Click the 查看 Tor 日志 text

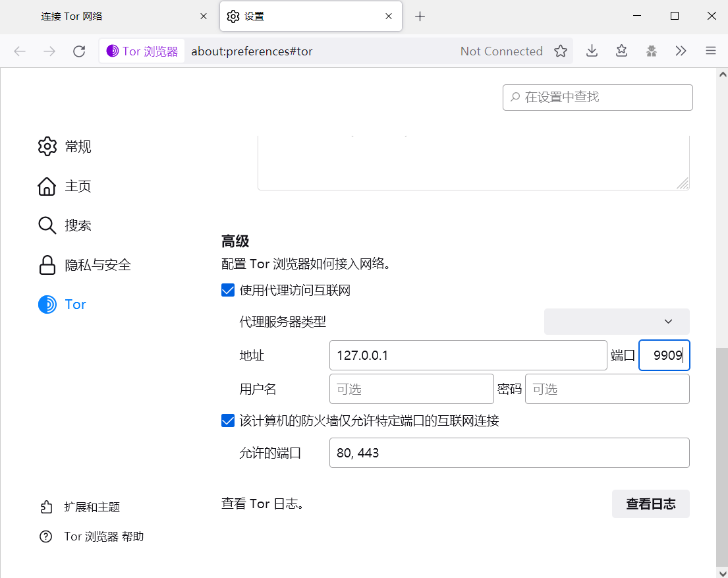point(262,504)
